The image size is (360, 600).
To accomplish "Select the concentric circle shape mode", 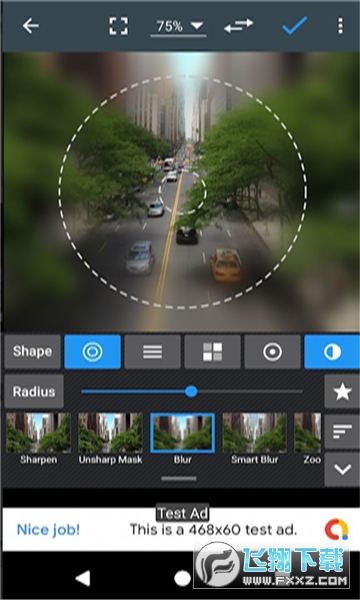I will 93,352.
